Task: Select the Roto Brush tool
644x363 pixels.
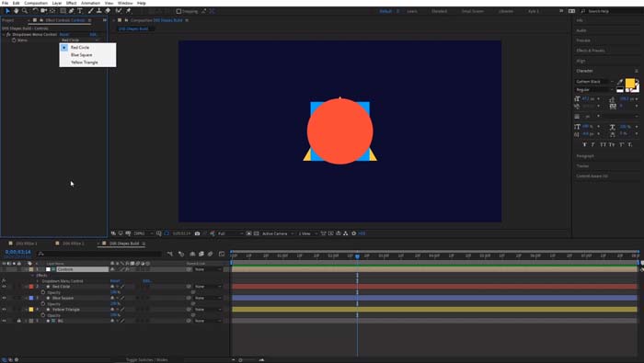Action: 119,11
